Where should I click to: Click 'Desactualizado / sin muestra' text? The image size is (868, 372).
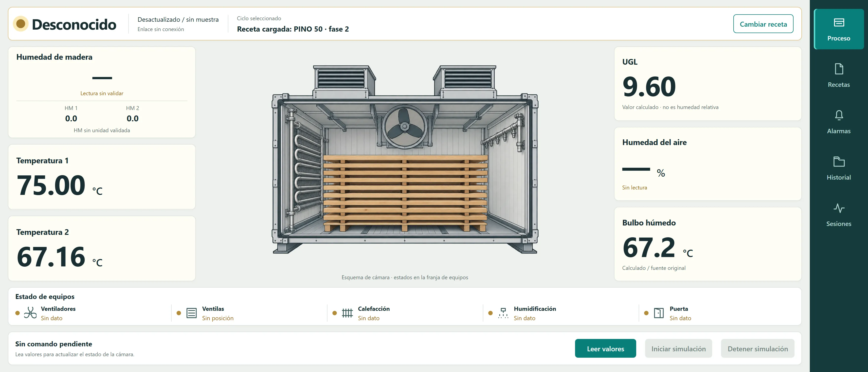[x=178, y=19]
